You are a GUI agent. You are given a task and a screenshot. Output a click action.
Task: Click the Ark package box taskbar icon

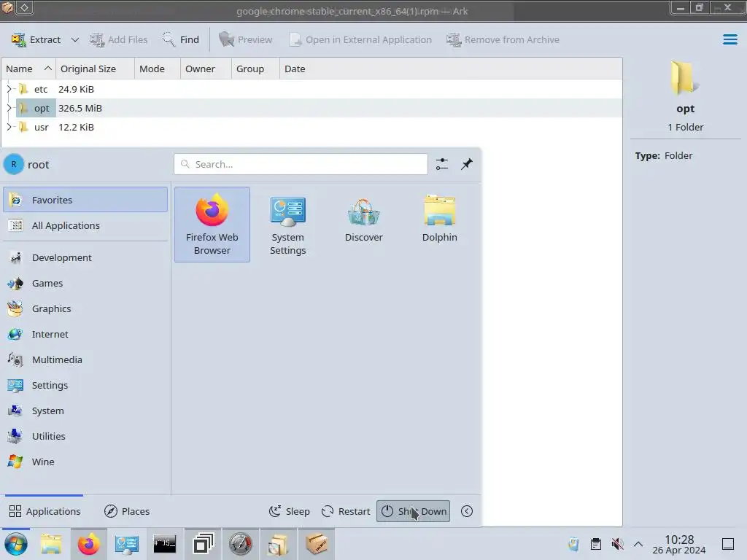coord(317,544)
